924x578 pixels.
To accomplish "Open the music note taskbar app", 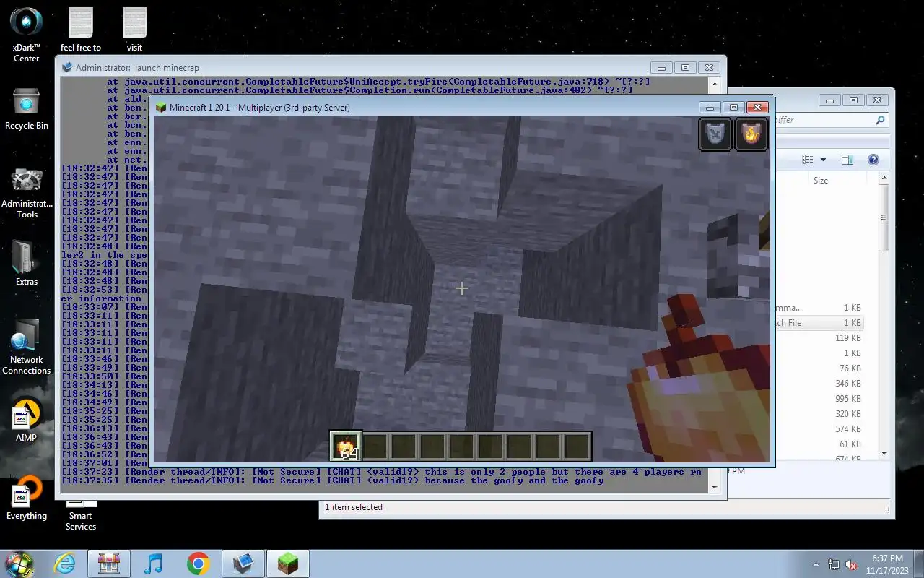I will click(153, 564).
